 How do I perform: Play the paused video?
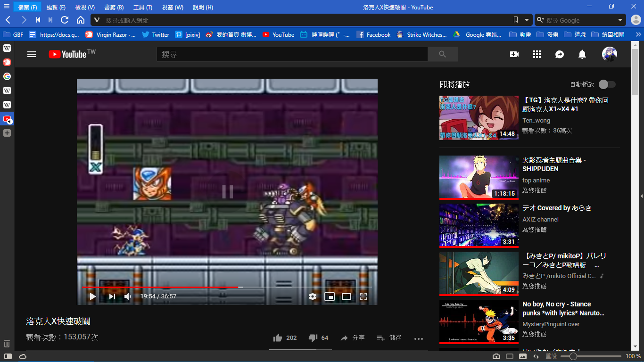pyautogui.click(x=93, y=296)
